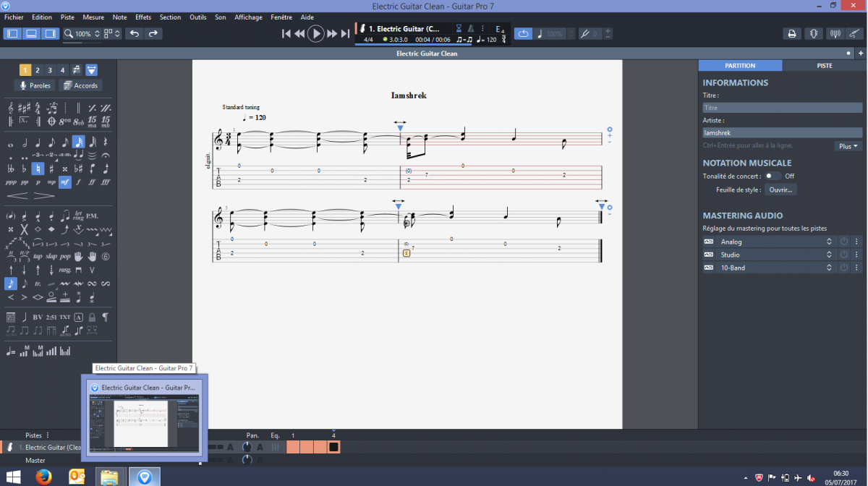Open the page layout view dropdown
This screenshot has height=486, width=868.
tap(112, 34)
